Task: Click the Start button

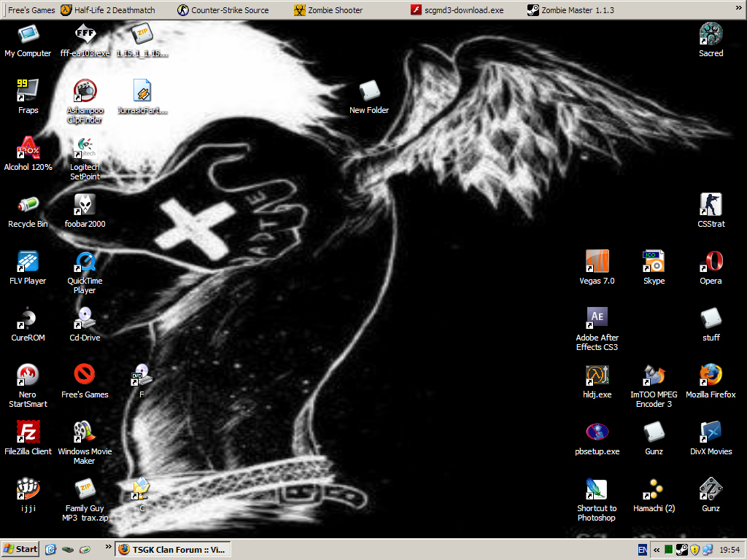Action: (x=20, y=549)
